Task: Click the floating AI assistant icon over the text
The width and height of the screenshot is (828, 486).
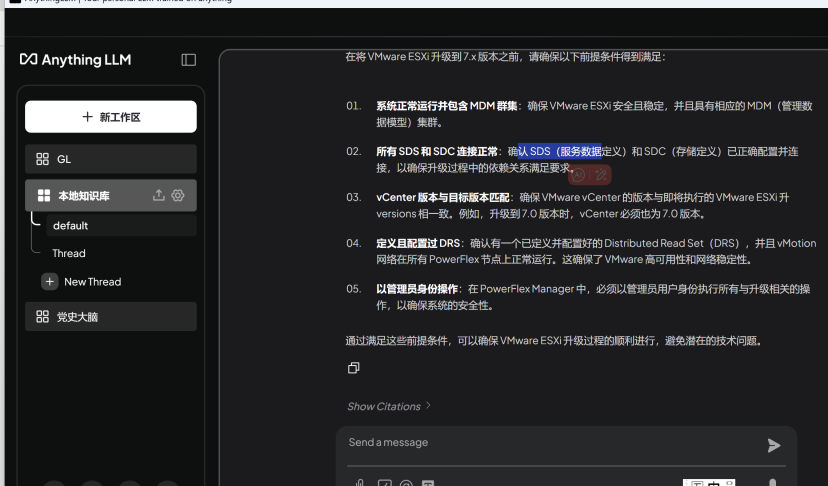Action: pyautogui.click(x=579, y=174)
